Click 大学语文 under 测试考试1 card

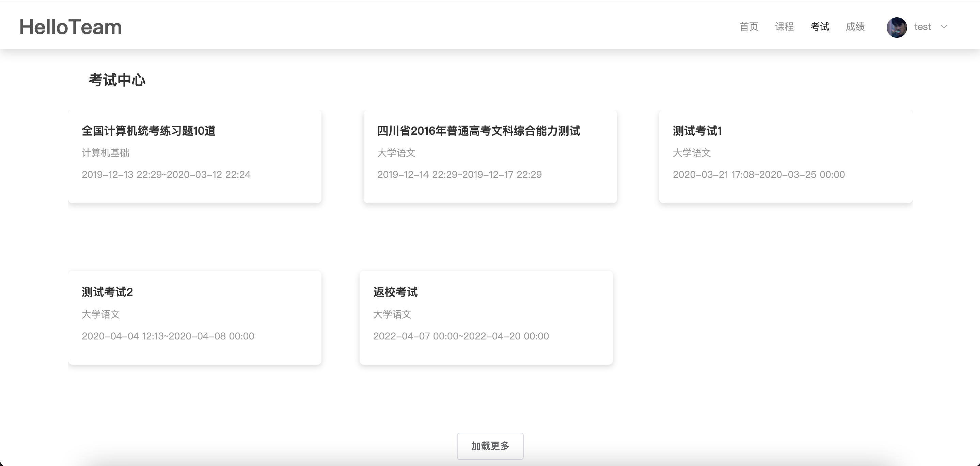pos(692,153)
